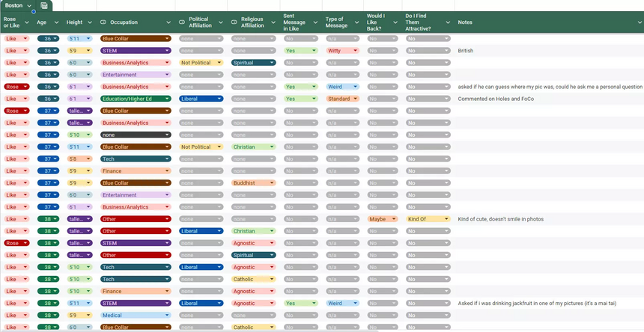The width and height of the screenshot is (644, 332).
Task: Open the Buddhist religious affiliation chip
Action: point(253,183)
